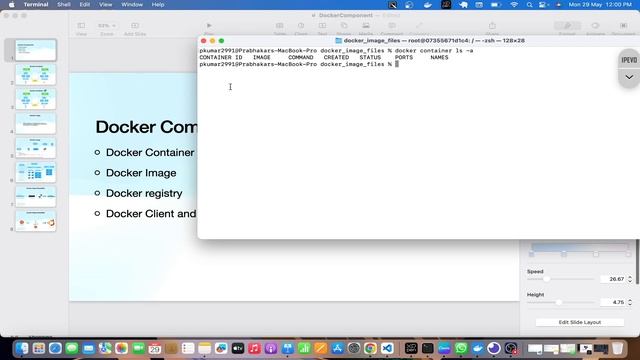Click the Shape icon in the Keynote toolbar
The image size is (640, 360).
point(344,26)
